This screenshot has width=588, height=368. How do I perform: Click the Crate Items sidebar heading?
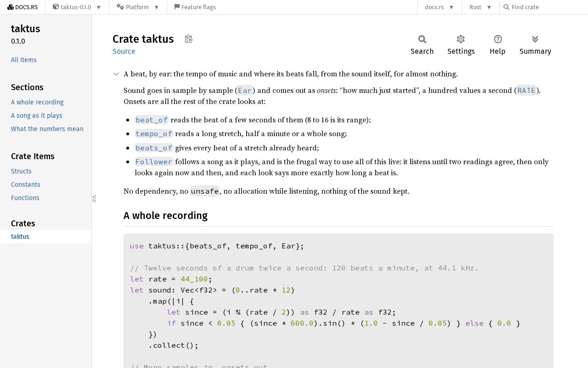33,156
